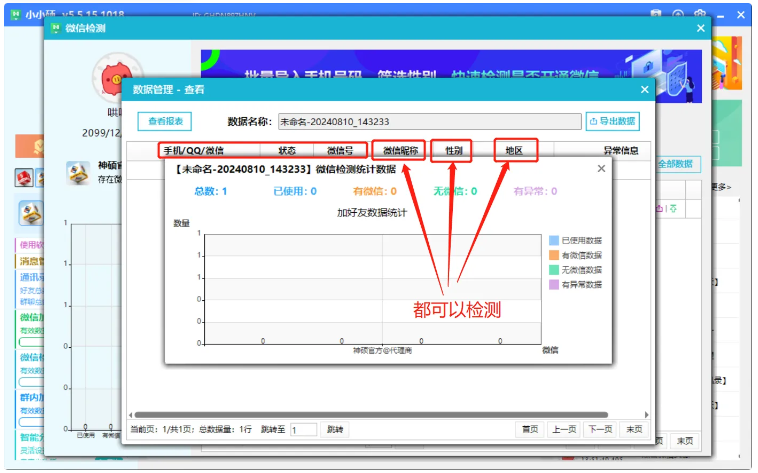The width and height of the screenshot is (758, 473).
Task: Click the 已使用: 0 statistic
Action: click(x=295, y=192)
